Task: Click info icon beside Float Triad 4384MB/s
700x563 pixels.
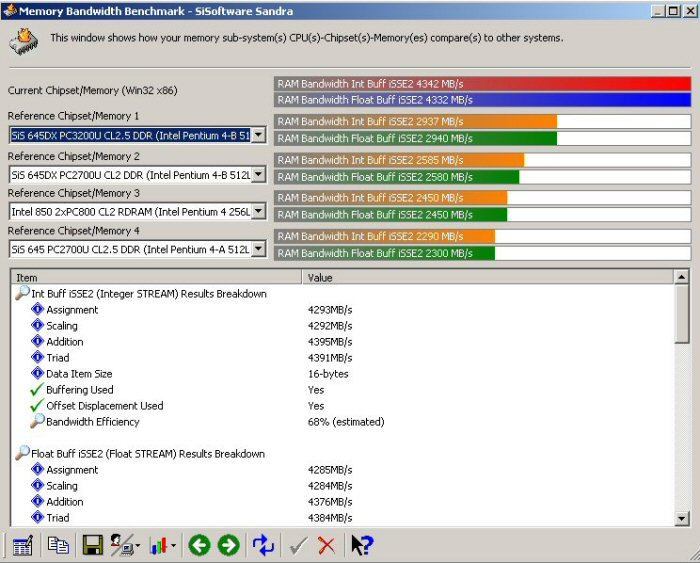Action: pyautogui.click(x=38, y=517)
